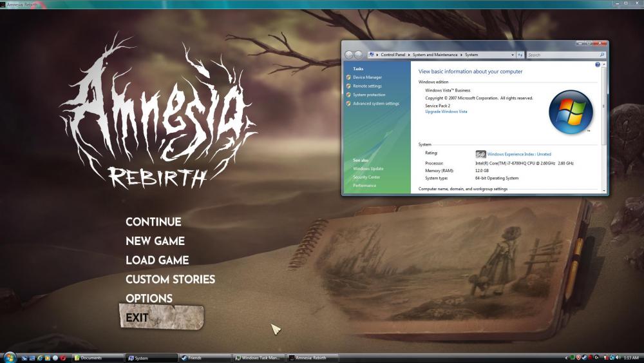Select CONTINUE in Amnesia menu
644x363 pixels.
[x=153, y=222]
